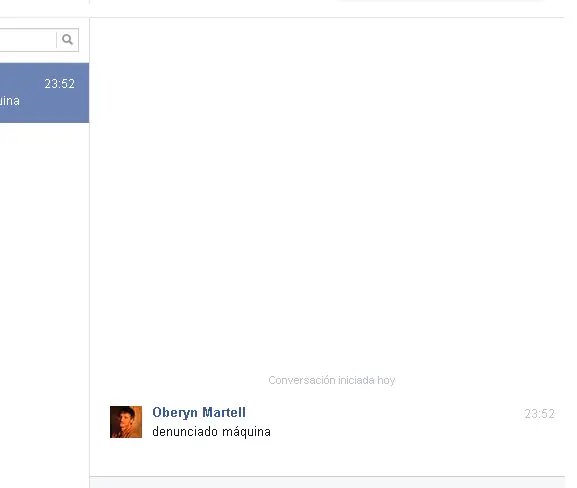Click the message timestamp 23:52 on the right
Viewport: 577px width, 488px height.
[539, 414]
